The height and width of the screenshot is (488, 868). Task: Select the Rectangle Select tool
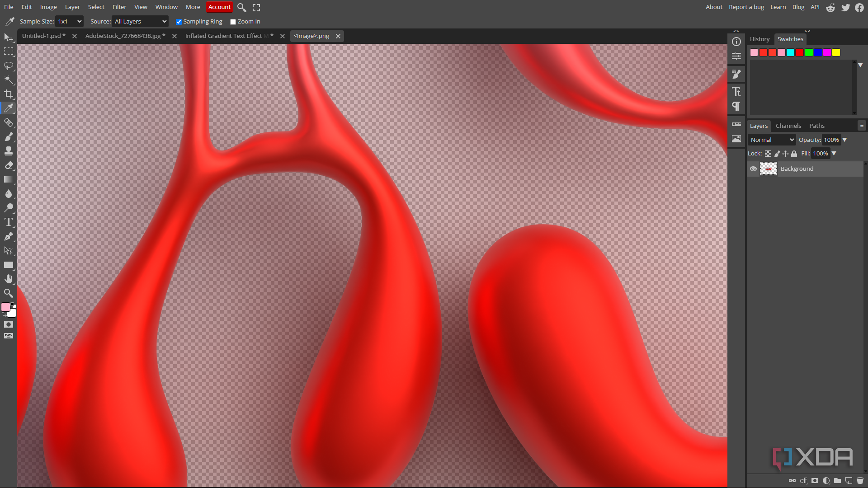click(9, 52)
